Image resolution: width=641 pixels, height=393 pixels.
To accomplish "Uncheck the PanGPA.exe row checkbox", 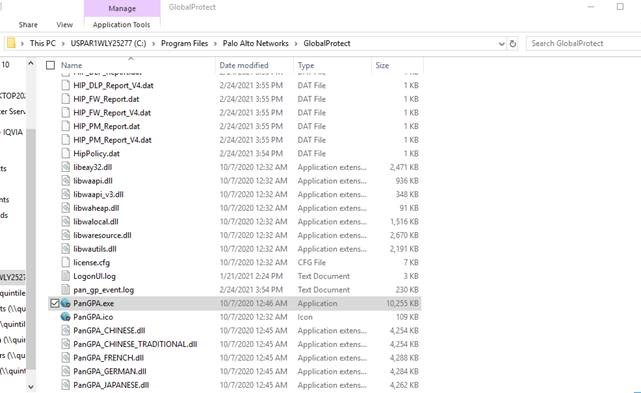I will 54,303.
